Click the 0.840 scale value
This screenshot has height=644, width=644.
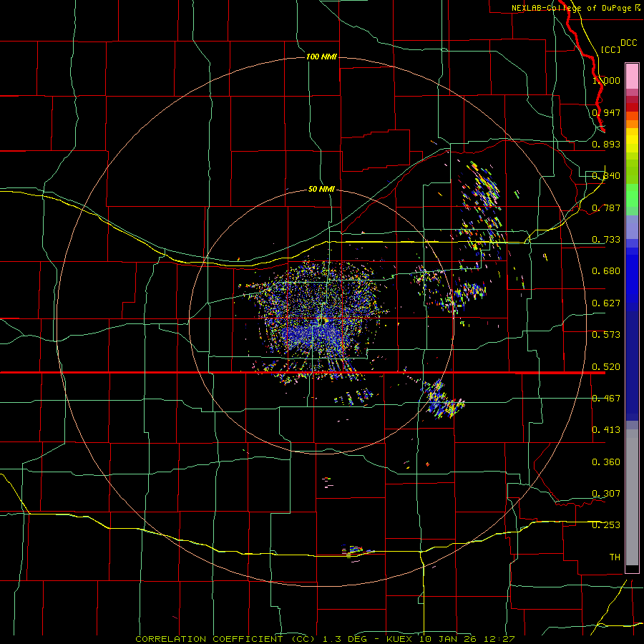point(606,176)
